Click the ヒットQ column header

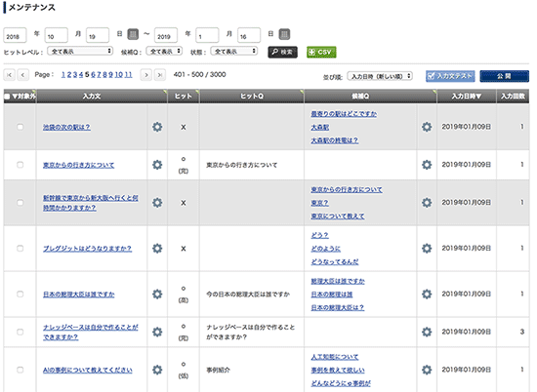pyautogui.click(x=252, y=97)
